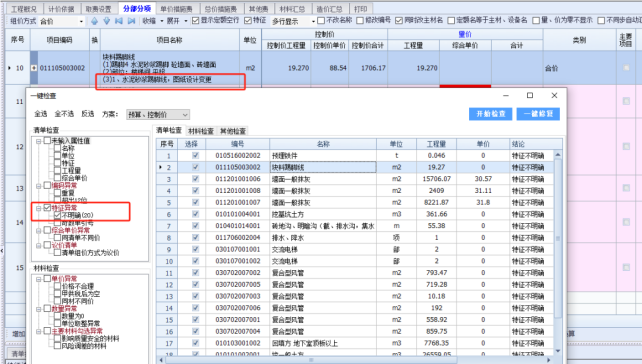The height and width of the screenshot is (364, 642).
Task: Click the 开始检查 button
Action: (491, 114)
